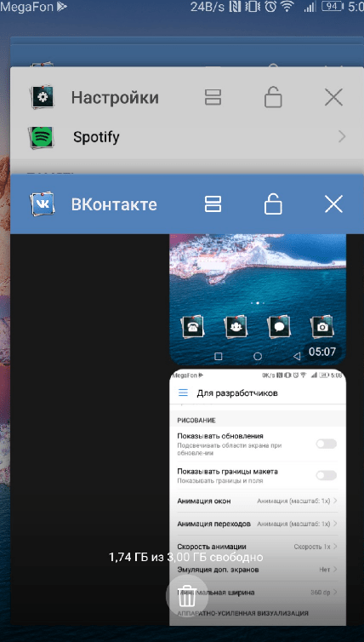Expand Эмуляция доп. экранов option
Image resolution: width=364 pixels, height=642 pixels.
pos(258,570)
